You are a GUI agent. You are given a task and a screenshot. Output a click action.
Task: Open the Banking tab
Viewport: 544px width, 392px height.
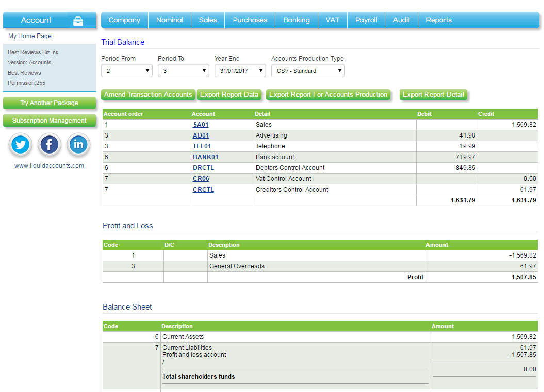pyautogui.click(x=296, y=20)
